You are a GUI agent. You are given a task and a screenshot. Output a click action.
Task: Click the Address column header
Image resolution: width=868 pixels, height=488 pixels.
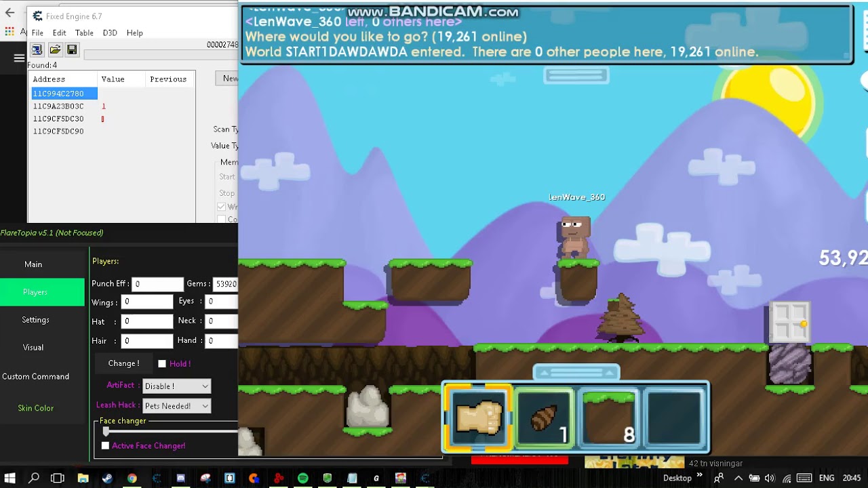[x=64, y=79]
